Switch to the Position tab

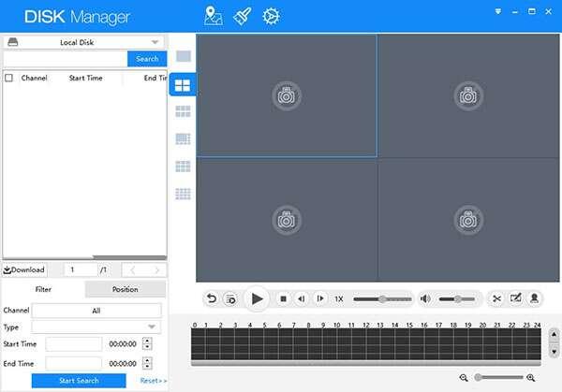[x=125, y=289]
